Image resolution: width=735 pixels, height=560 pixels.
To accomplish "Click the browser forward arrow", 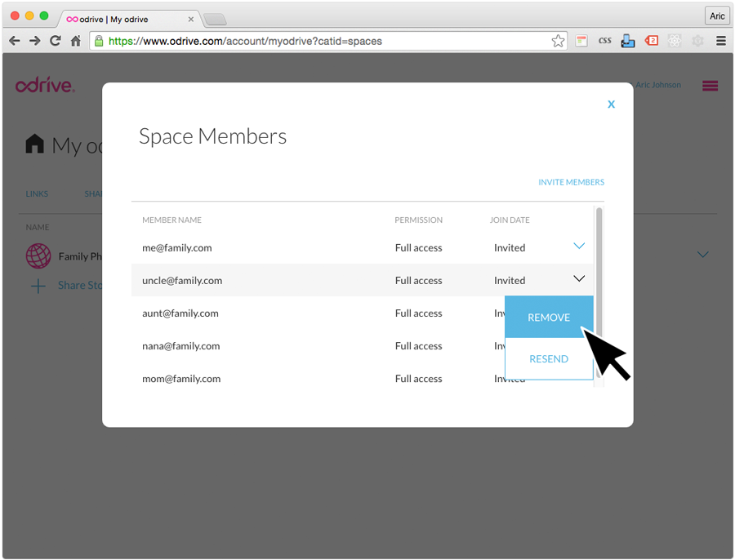I will coord(34,42).
